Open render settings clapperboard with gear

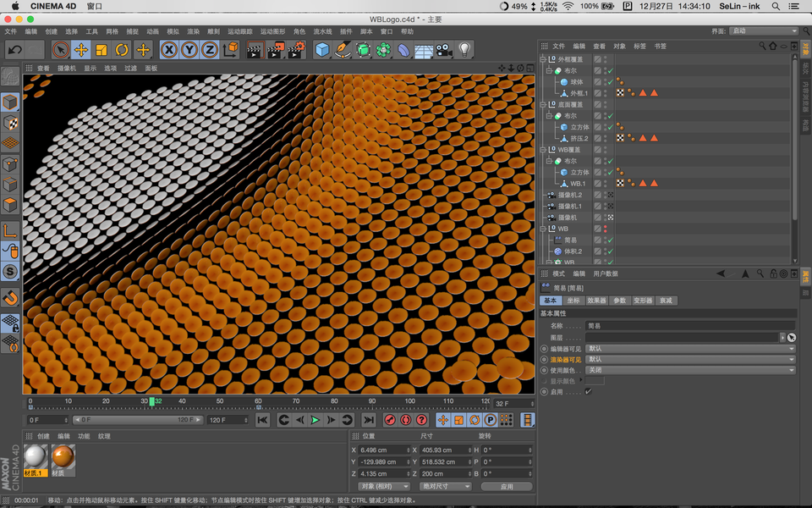coord(296,50)
